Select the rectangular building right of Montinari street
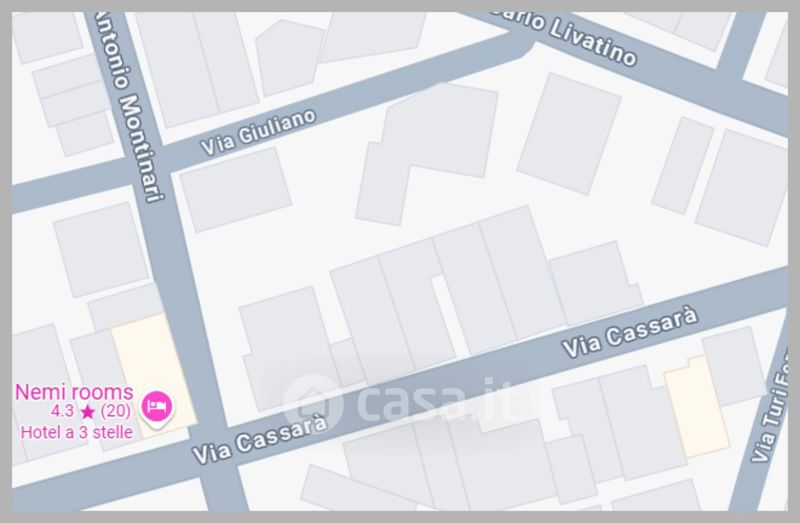The image size is (800, 523). (236, 189)
